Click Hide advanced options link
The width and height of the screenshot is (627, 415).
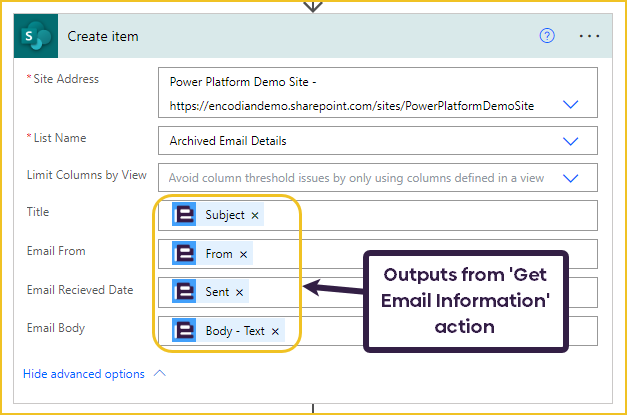click(84, 374)
